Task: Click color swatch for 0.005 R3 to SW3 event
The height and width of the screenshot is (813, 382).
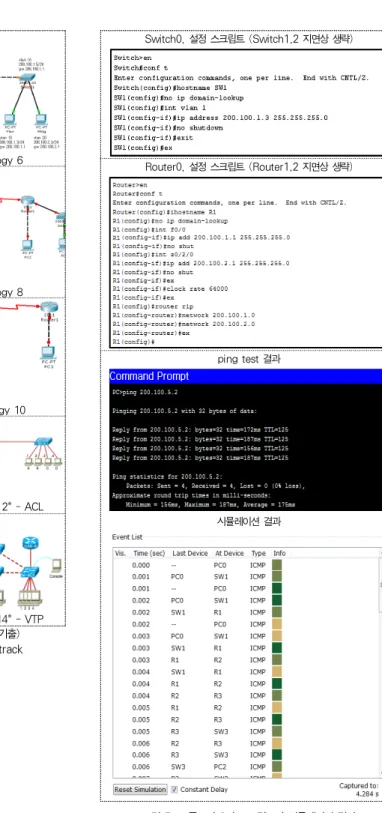Action: (277, 731)
